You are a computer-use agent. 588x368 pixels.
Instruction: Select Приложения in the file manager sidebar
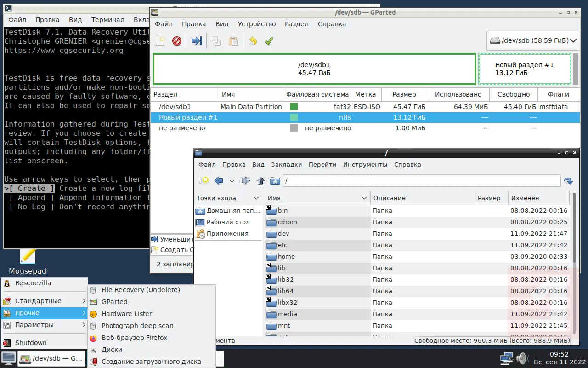click(228, 233)
